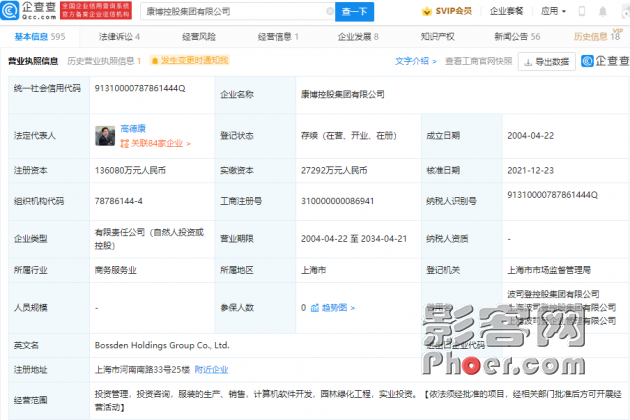Select registration number 310000000086941
Viewport: 630px width, 420px height.
(x=338, y=201)
